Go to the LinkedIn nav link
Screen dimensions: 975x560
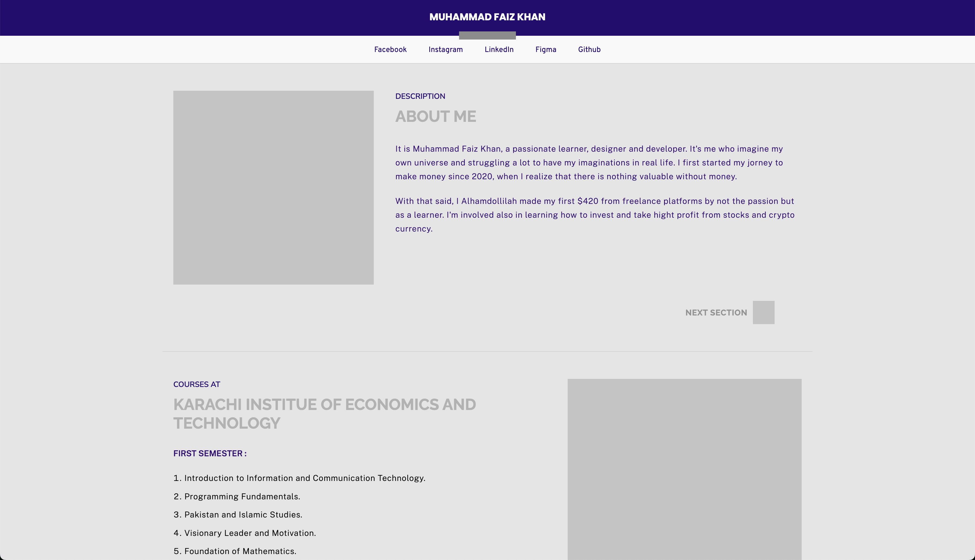tap(499, 50)
